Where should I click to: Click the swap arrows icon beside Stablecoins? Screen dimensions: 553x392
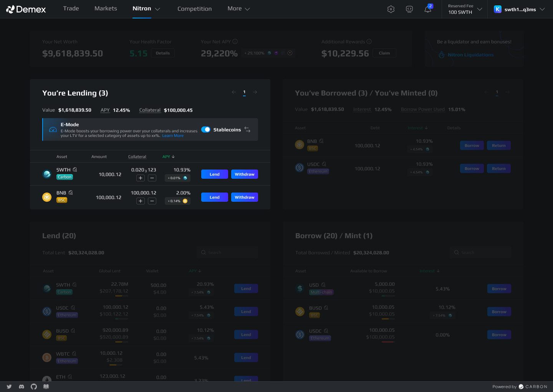click(247, 130)
